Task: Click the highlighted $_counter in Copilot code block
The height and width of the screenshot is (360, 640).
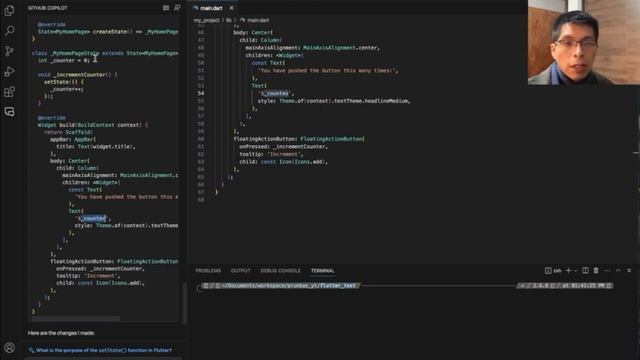Action: tap(93, 218)
